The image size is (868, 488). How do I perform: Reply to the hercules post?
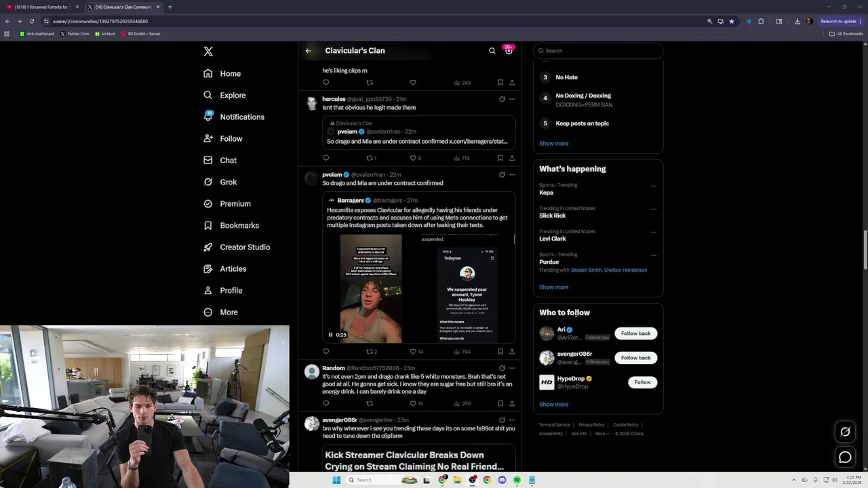325,158
